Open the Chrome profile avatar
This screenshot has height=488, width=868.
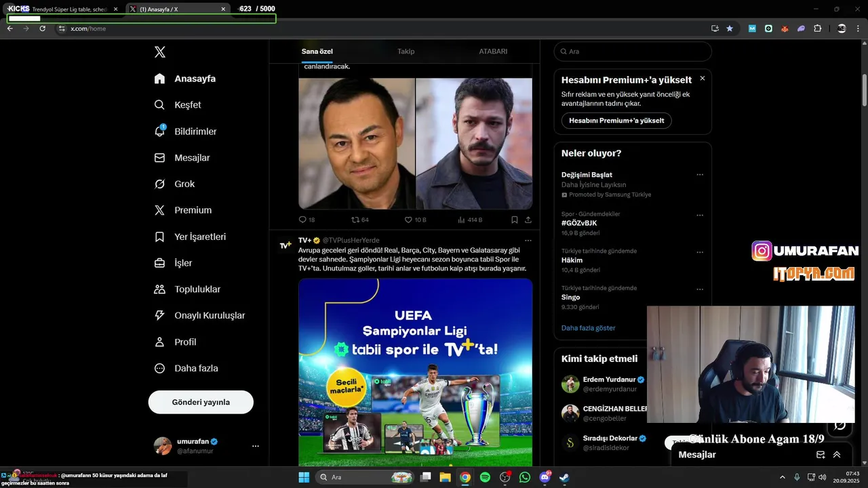point(842,28)
